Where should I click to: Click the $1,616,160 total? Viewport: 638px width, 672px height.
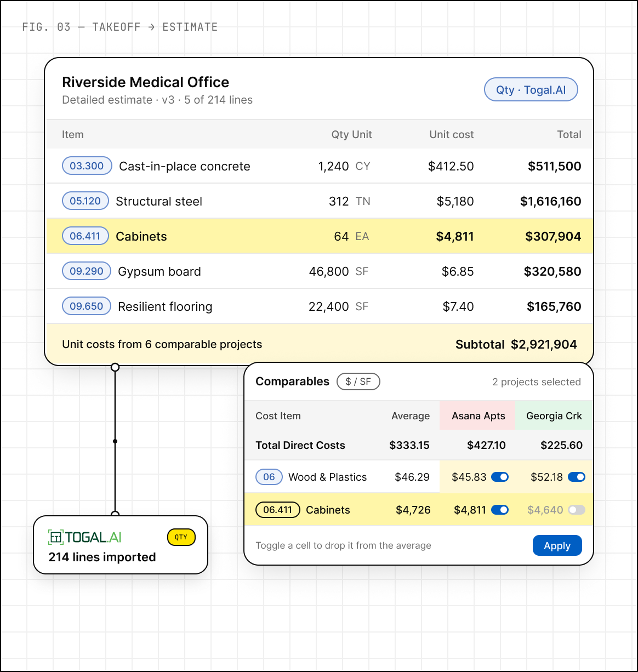550,201
